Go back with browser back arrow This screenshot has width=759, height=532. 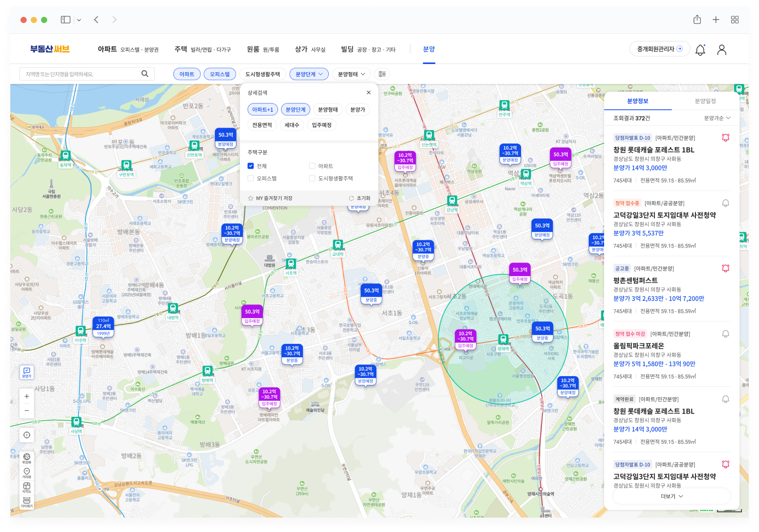(96, 19)
